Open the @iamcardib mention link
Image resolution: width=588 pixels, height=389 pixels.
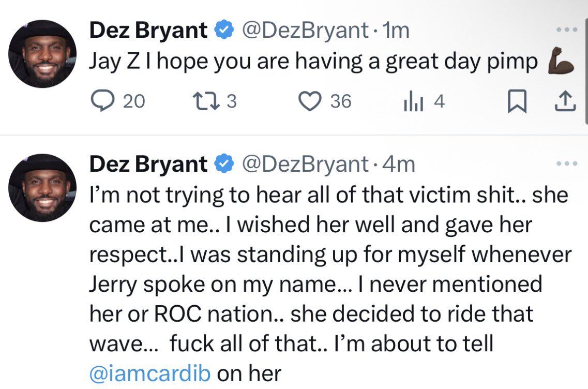(150, 373)
